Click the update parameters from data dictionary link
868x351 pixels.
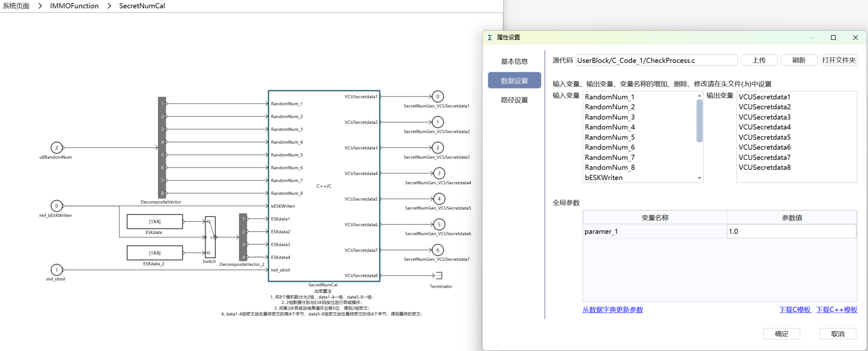click(613, 310)
